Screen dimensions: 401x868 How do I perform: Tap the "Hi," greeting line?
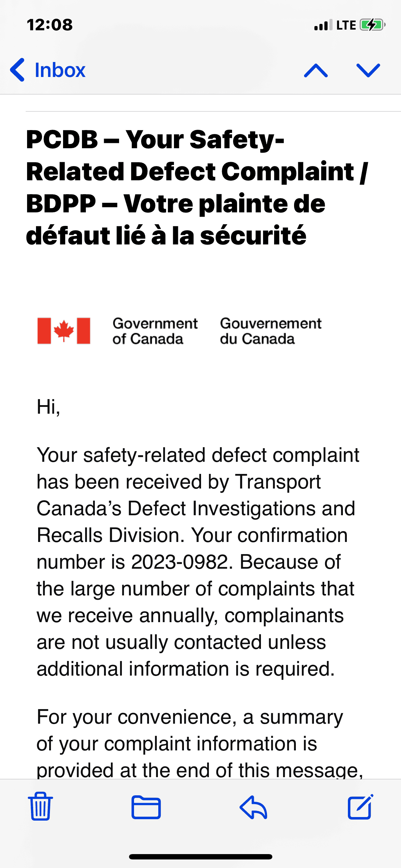48,407
